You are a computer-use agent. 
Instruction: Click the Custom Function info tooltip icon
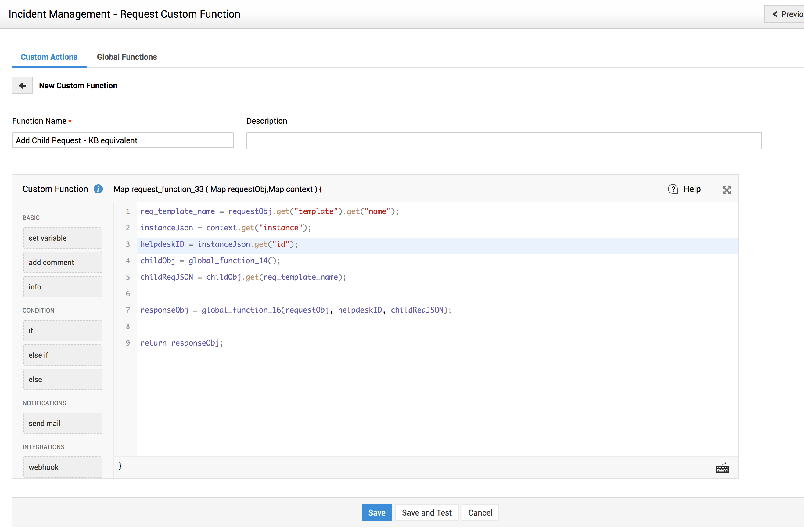(98, 189)
